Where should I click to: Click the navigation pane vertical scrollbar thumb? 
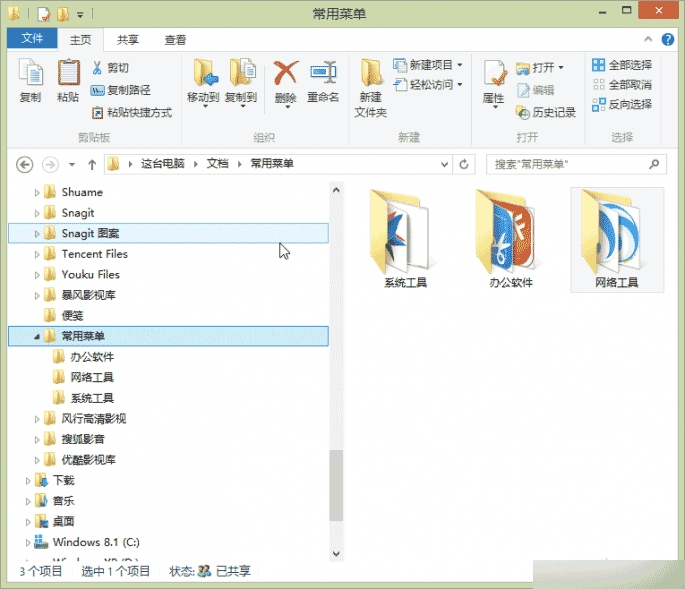tap(336, 485)
